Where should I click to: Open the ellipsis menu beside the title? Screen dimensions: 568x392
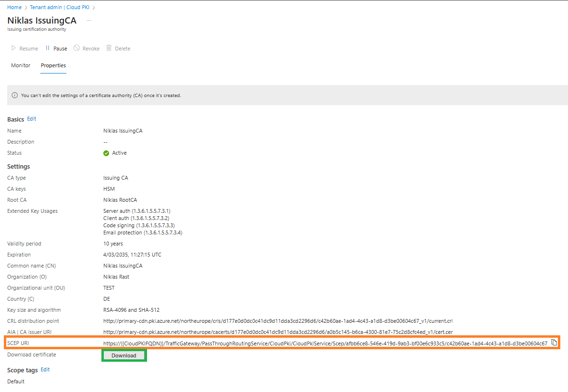88,21
